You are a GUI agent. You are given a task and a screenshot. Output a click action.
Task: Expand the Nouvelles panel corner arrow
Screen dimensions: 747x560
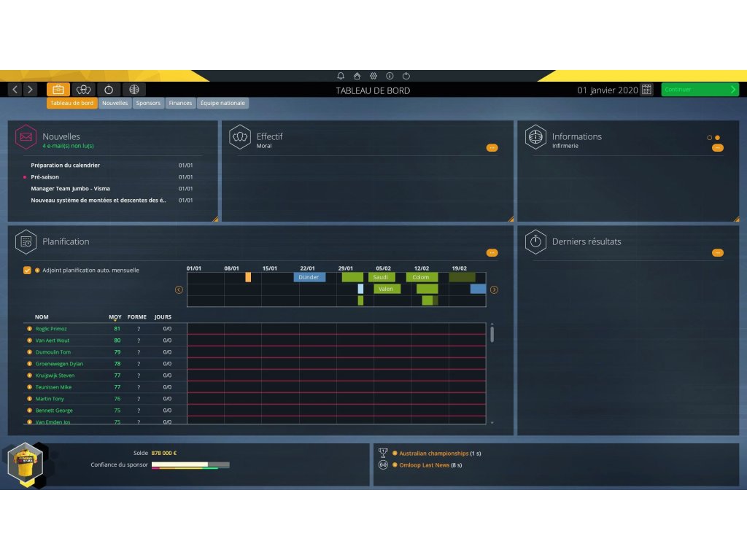215,219
